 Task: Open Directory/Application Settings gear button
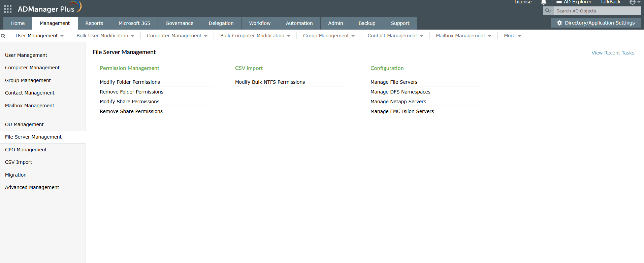click(595, 23)
